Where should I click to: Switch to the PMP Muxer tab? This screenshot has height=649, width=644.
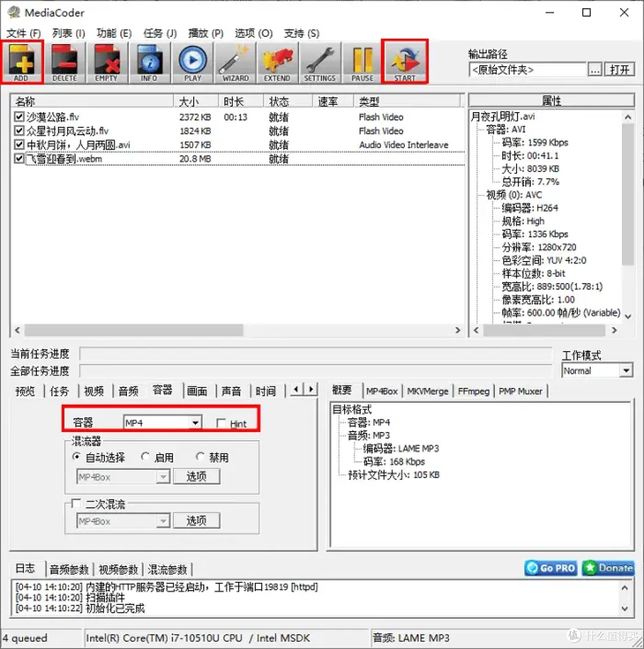point(521,391)
